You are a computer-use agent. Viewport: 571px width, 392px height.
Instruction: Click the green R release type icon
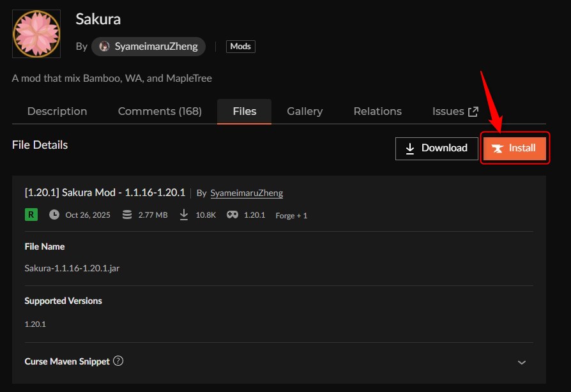(31, 215)
